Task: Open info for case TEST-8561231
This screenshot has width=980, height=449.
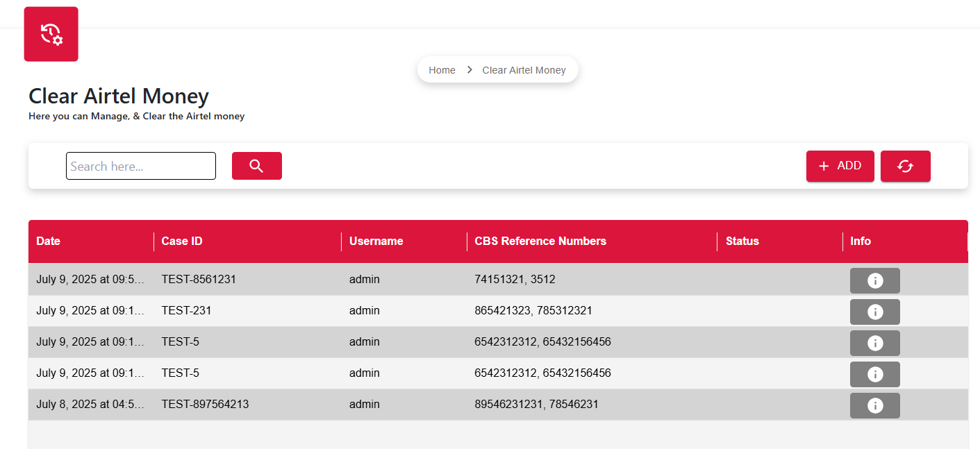Action: click(875, 280)
